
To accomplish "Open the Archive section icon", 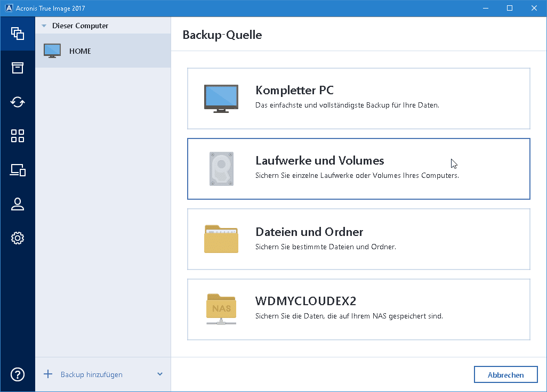I will click(18, 68).
